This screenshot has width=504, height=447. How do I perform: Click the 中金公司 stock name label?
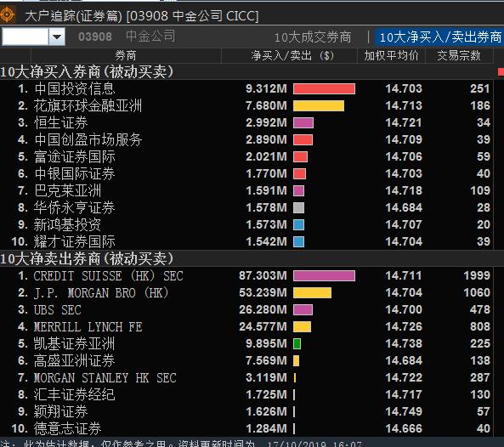point(150,36)
